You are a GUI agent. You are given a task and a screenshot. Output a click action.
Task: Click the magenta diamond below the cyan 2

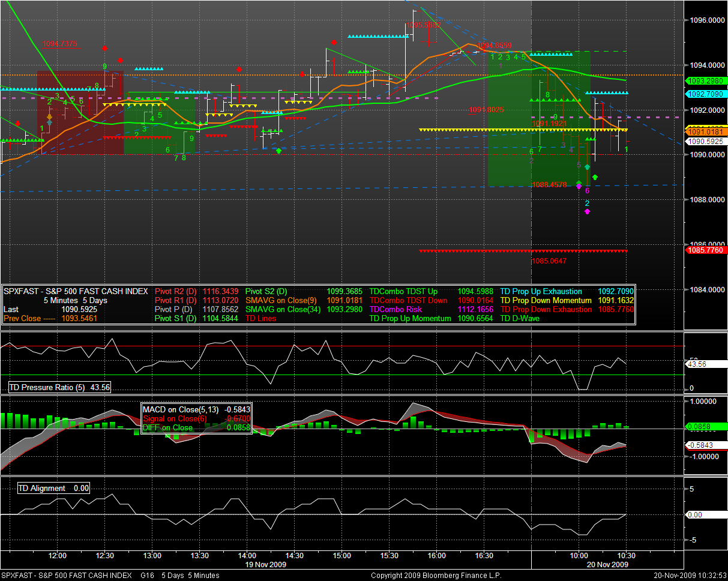(587, 211)
